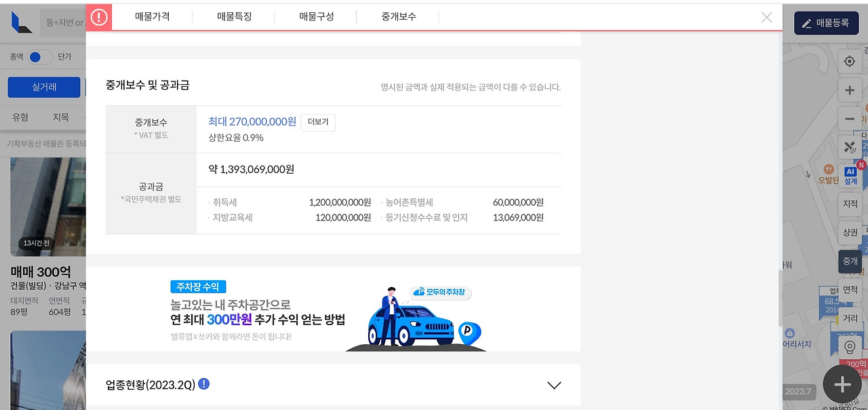Open the 유형 filter dropdown
Screen dimensions: 868x410
tap(20, 117)
